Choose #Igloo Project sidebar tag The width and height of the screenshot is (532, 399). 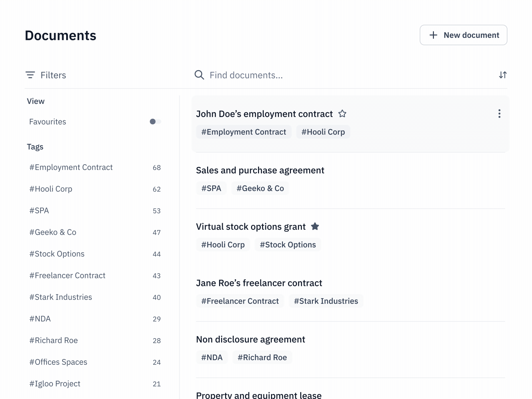pos(55,384)
